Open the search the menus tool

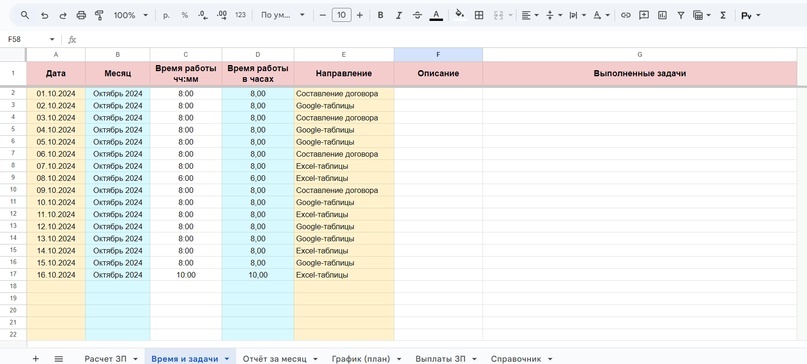[x=25, y=15]
